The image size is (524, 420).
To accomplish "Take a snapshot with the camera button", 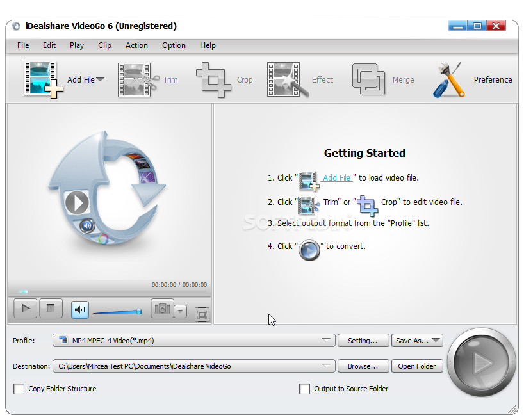I will pos(163,309).
